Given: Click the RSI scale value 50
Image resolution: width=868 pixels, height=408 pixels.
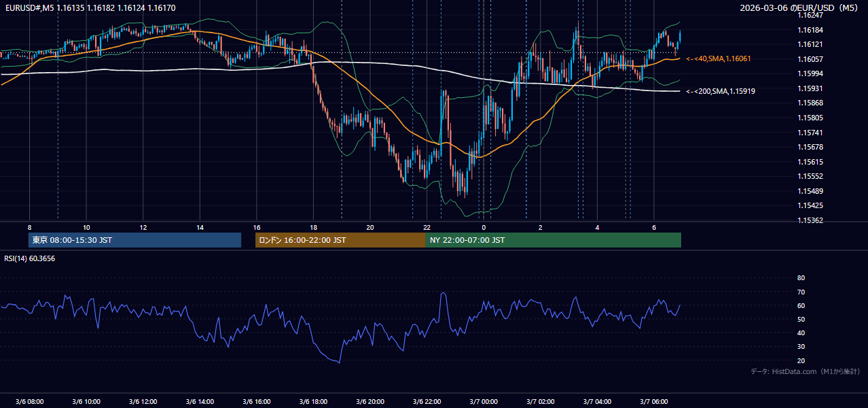Looking at the screenshot, I should coord(801,319).
